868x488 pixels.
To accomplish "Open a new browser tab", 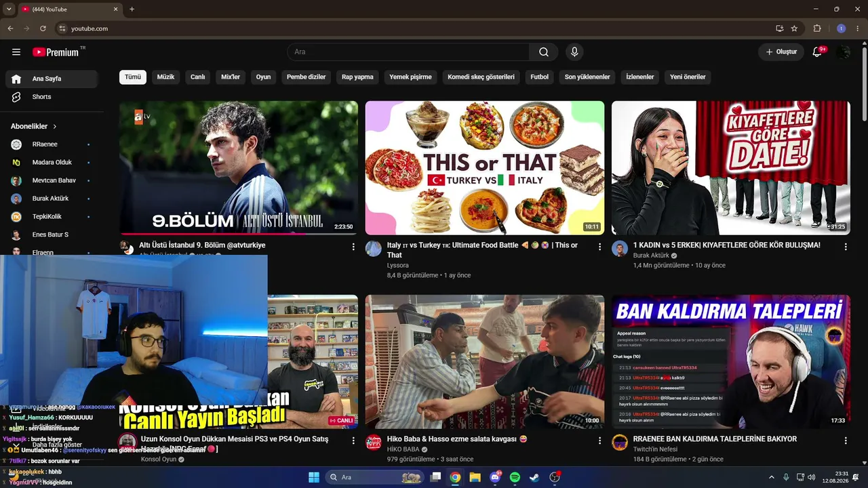I will coord(132,9).
